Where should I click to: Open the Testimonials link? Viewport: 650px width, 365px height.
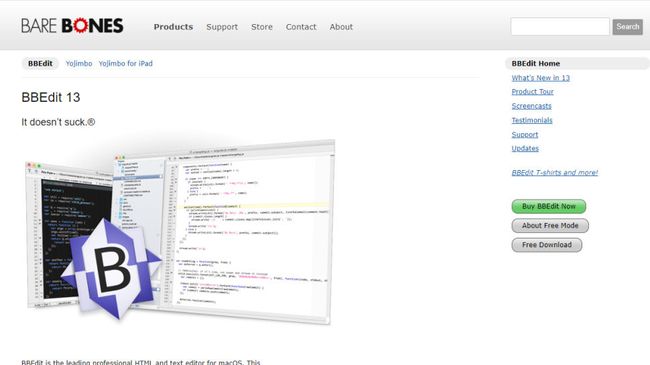tap(532, 120)
